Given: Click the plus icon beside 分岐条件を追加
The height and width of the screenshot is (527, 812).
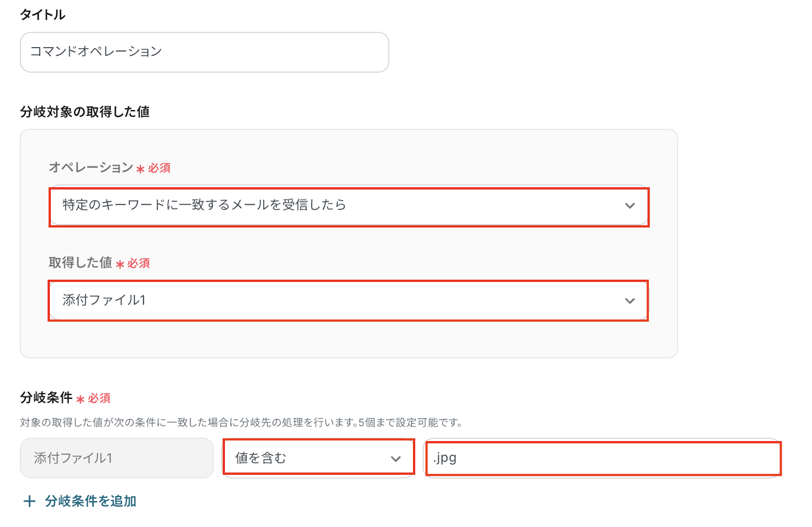Looking at the screenshot, I should pyautogui.click(x=29, y=502).
